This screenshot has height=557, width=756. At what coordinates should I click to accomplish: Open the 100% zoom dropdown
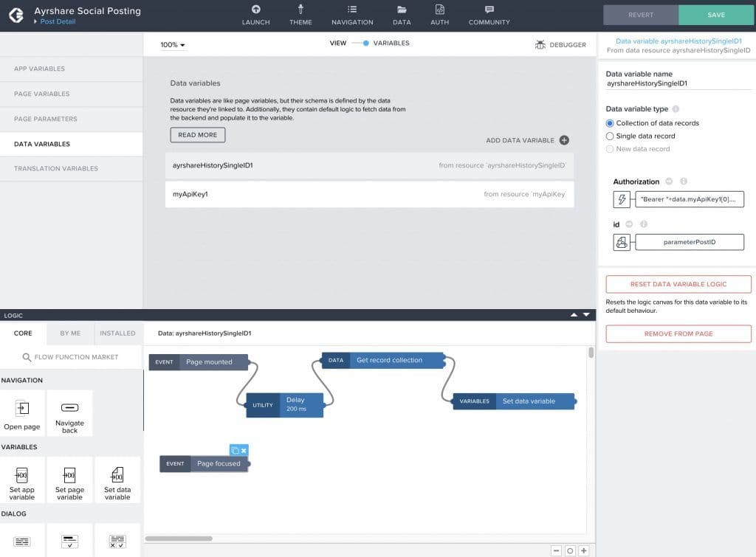coord(173,45)
